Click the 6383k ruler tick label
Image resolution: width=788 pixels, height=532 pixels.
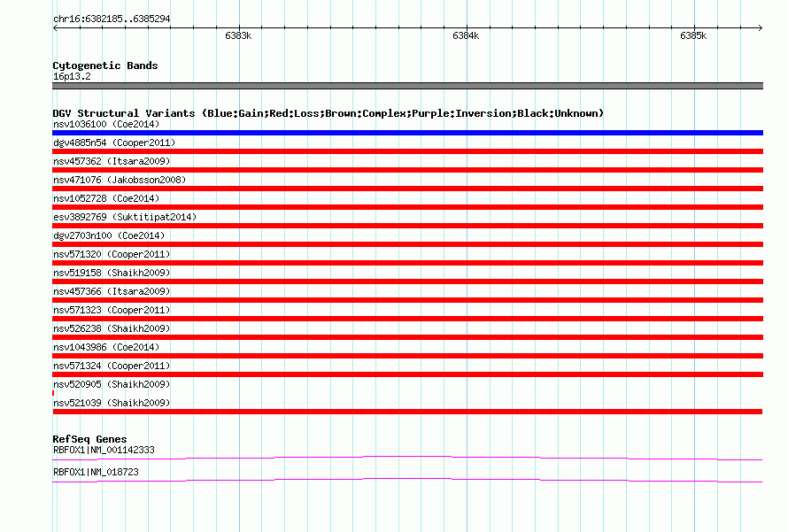point(238,35)
